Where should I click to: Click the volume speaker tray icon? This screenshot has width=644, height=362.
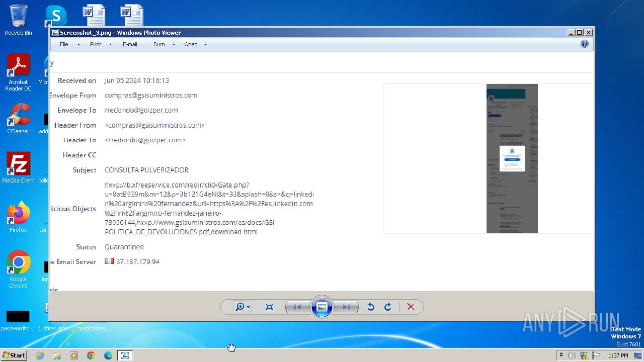[x=572, y=355]
